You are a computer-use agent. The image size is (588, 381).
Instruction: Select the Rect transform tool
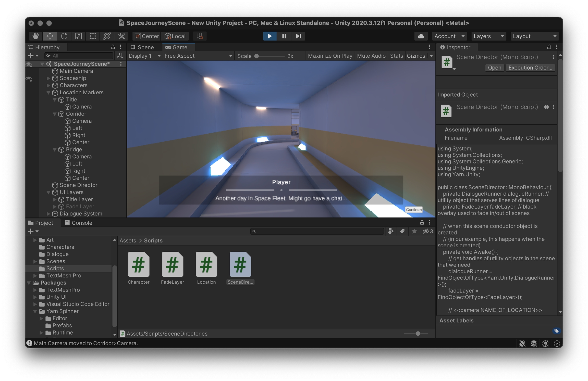(x=93, y=36)
